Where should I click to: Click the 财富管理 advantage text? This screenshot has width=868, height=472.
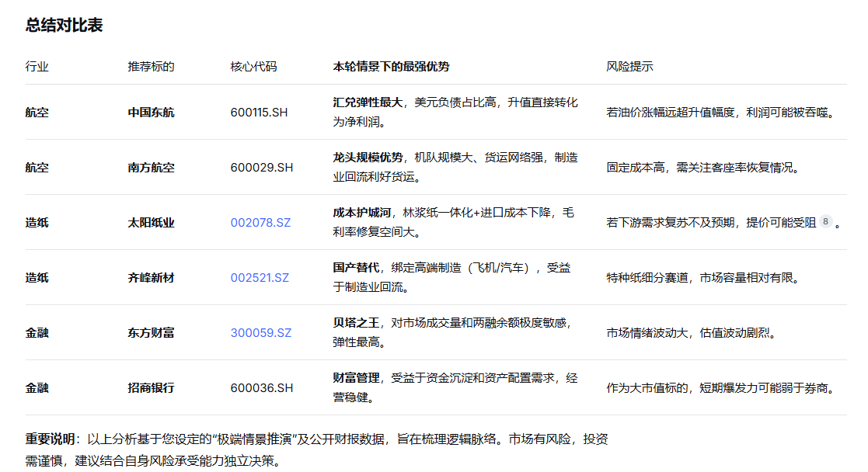coord(356,378)
